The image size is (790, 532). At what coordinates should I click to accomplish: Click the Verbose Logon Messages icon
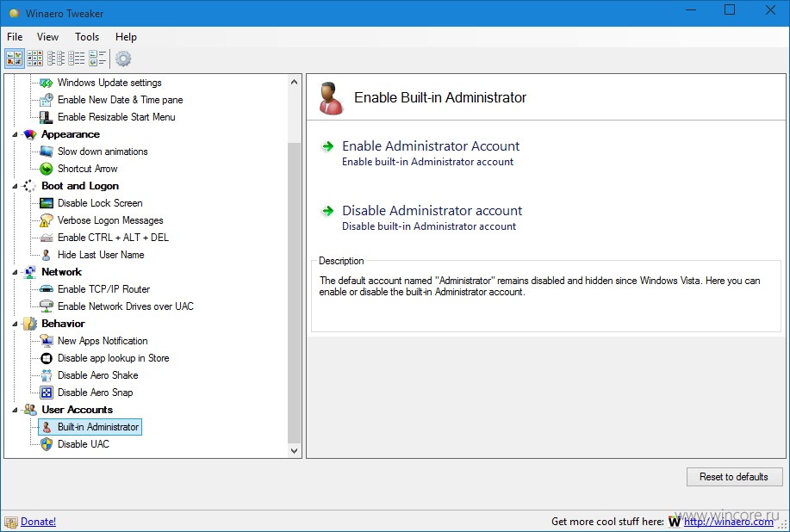(47, 220)
